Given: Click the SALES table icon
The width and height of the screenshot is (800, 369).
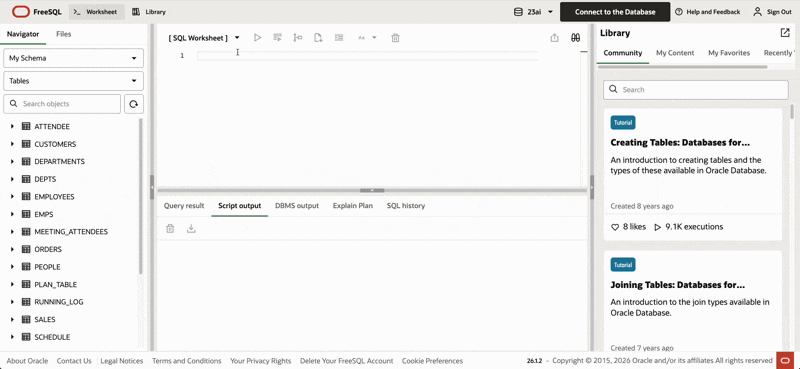Looking at the screenshot, I should (x=26, y=319).
